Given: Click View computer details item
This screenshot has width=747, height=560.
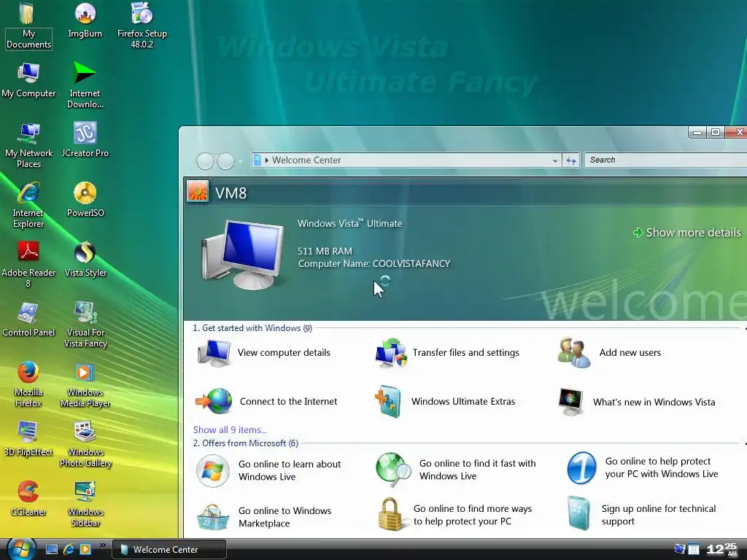Looking at the screenshot, I should (263, 353).
